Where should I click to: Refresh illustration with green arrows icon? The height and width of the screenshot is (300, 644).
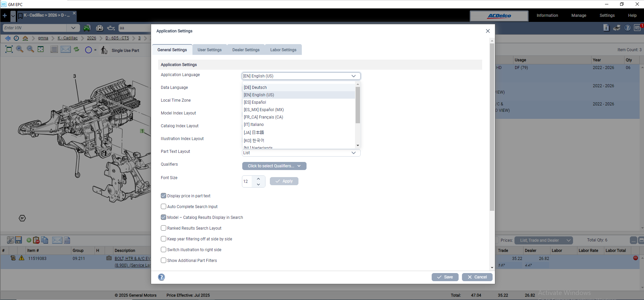point(77,49)
